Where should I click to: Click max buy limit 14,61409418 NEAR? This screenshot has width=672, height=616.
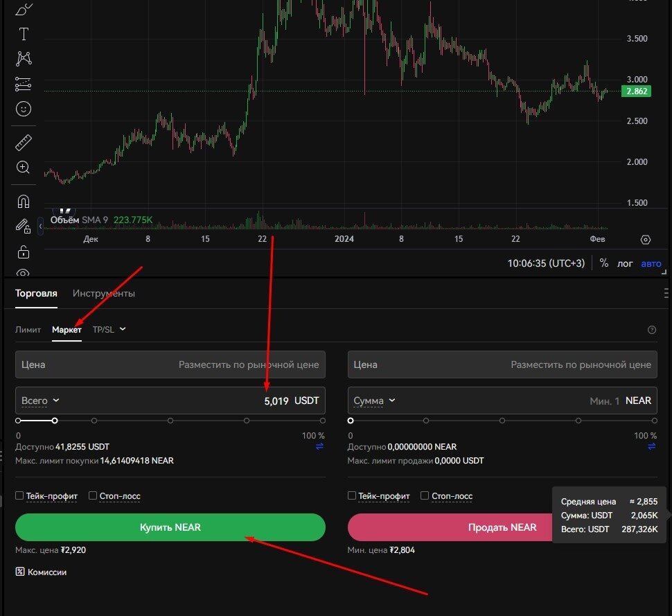pos(136,460)
